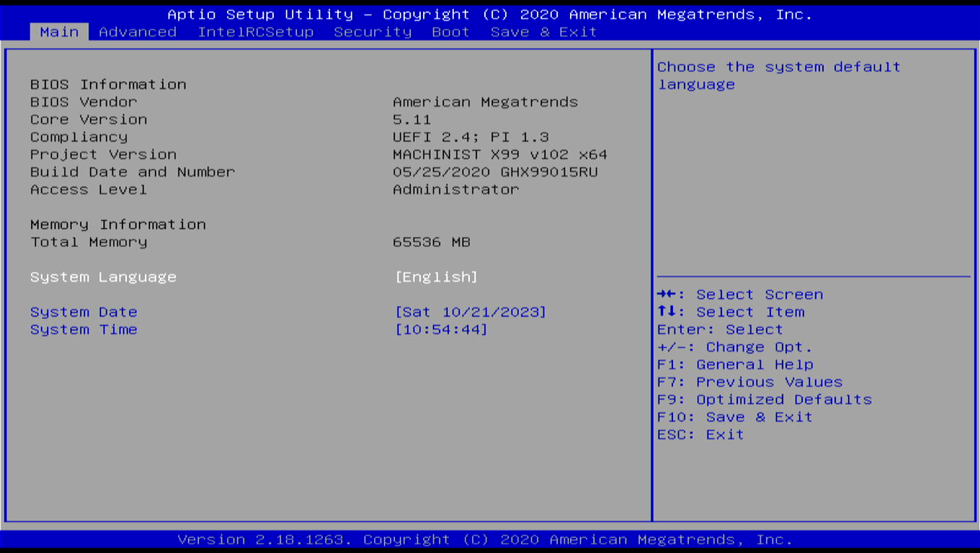Click the Aptio Setup Utility title text
Image resolution: width=980 pixels, height=553 pixels.
click(490, 14)
